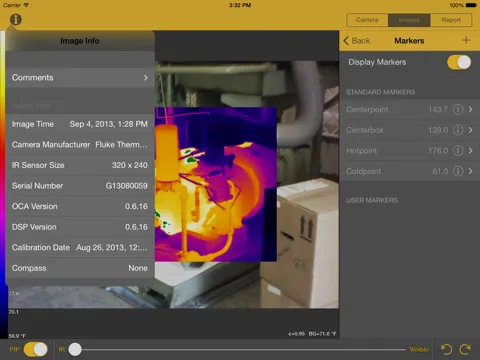Tap the Centerpoint value 143.7

coord(438,109)
